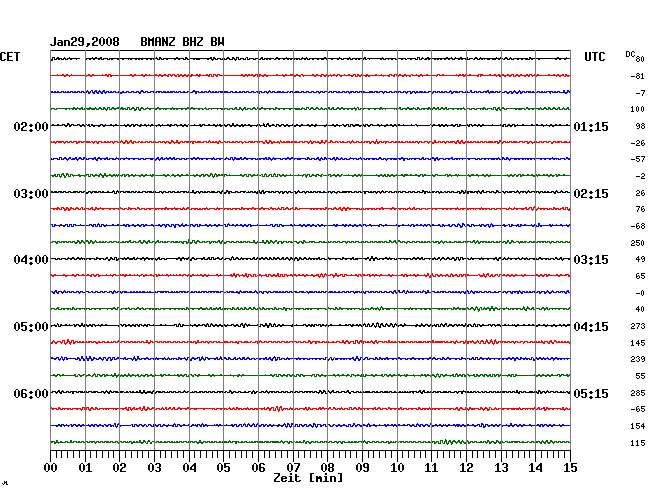Click the UTC time label "01:15"
Screen dimensions: 650x494
click(x=591, y=127)
